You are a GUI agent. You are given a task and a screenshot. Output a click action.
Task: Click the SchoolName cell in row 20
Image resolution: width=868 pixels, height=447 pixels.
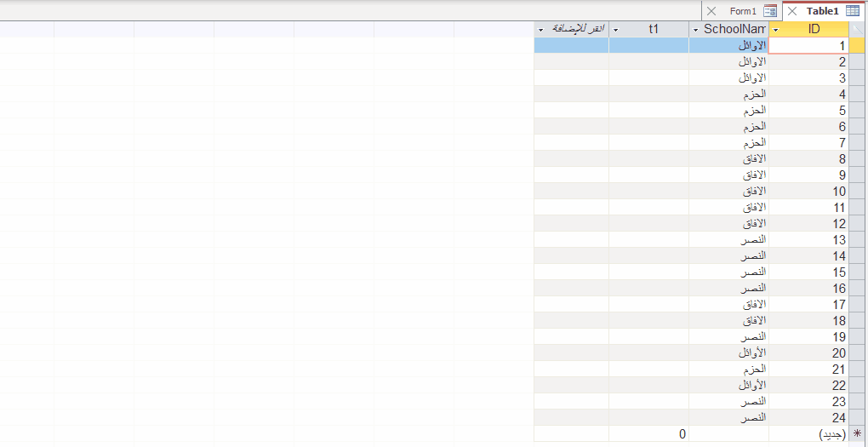pos(728,352)
